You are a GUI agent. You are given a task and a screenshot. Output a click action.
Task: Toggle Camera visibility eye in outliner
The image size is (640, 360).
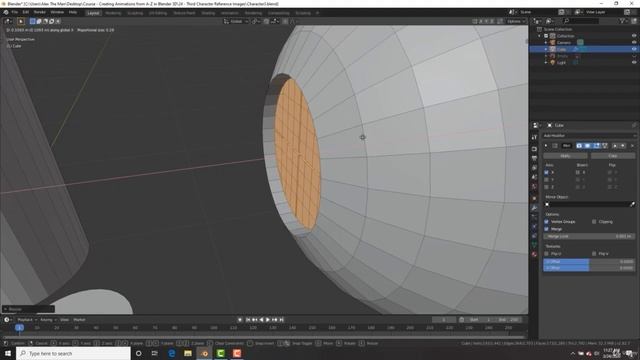pyautogui.click(x=634, y=42)
